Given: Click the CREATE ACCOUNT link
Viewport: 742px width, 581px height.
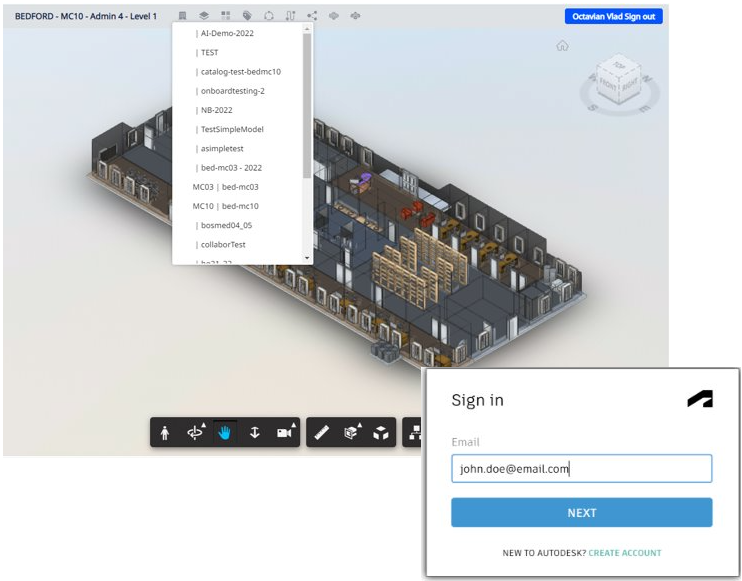Looking at the screenshot, I should 625,553.
